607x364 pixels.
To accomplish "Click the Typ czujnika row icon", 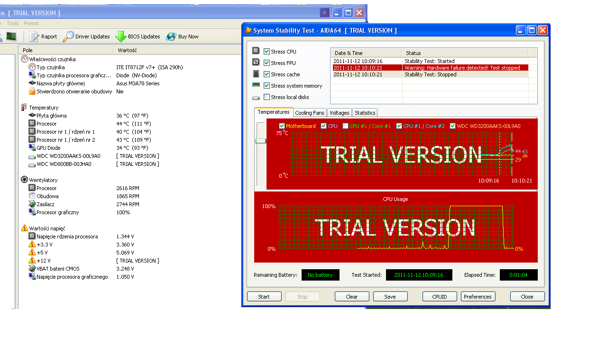I will [x=32, y=67].
